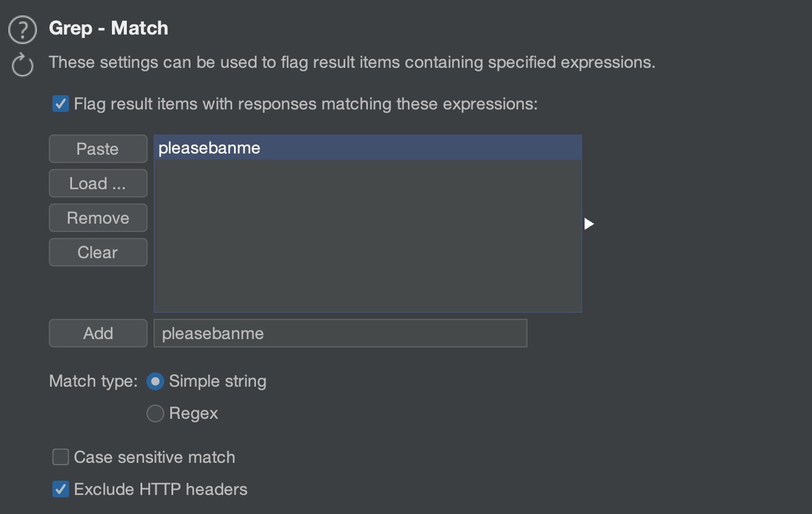Click empty area of the expressions list
Image resolution: width=812 pixels, height=514 pixels.
tap(368, 236)
